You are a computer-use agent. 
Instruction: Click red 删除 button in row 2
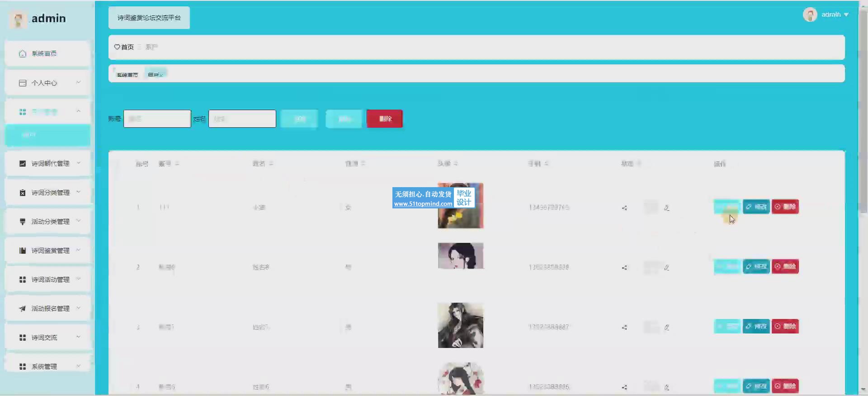click(x=785, y=266)
